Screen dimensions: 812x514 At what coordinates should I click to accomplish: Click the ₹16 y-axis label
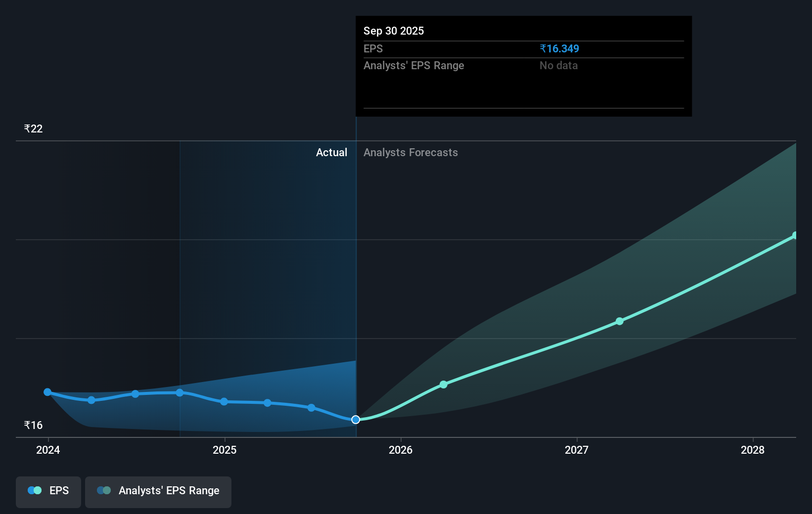33,426
